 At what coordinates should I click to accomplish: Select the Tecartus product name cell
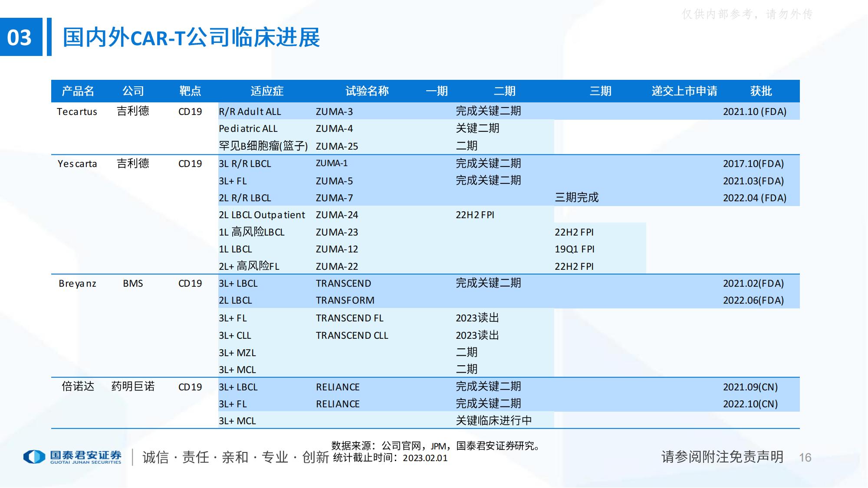[x=77, y=112]
